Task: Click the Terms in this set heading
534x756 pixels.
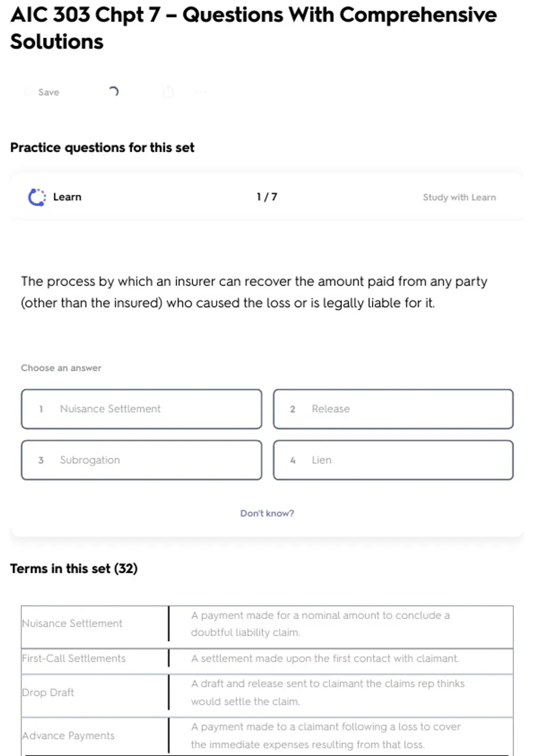Action: [x=74, y=568]
